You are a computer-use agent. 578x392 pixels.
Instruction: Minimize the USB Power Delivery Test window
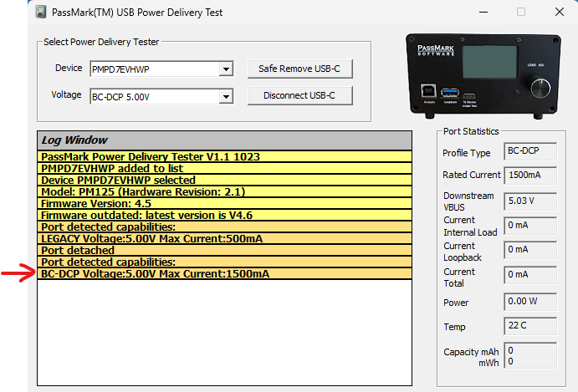(x=483, y=13)
